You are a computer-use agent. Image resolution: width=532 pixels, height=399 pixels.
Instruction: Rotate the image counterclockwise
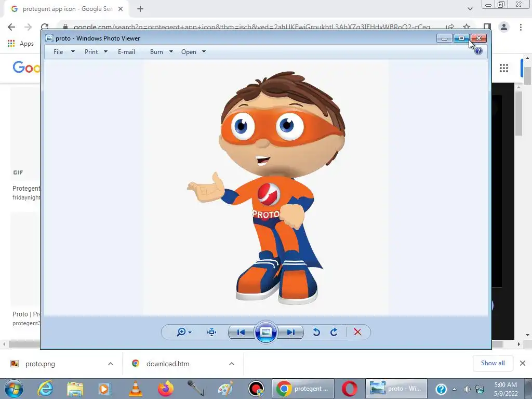(x=316, y=332)
